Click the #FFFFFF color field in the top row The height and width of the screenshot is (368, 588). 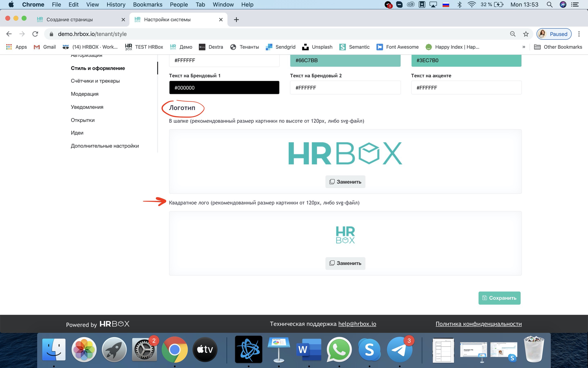click(224, 60)
